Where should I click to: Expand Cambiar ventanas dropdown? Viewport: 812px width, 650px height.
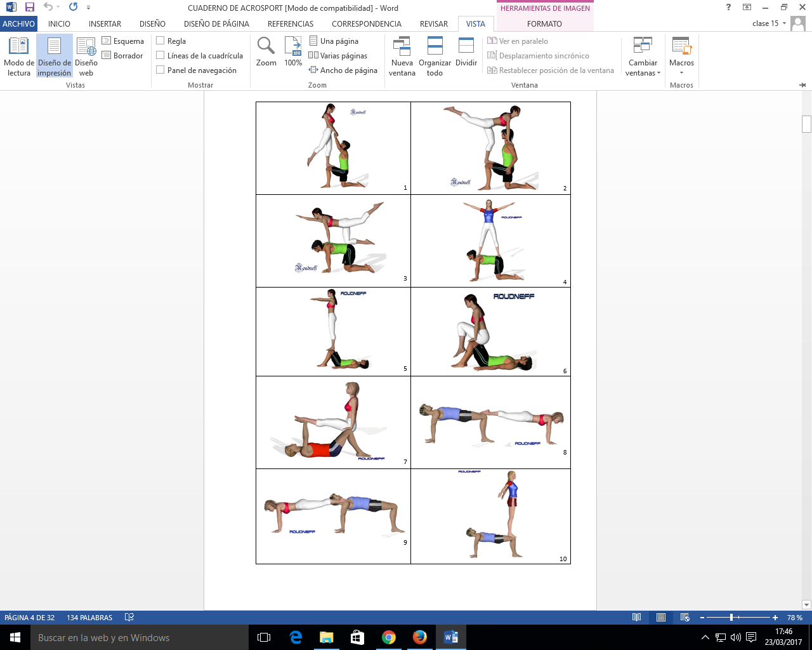(643, 56)
